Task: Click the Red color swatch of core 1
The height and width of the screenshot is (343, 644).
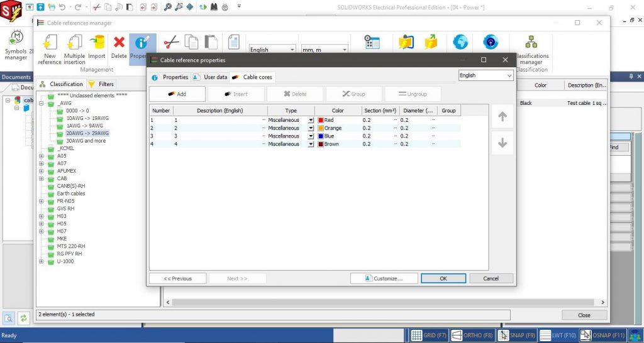Action: 321,120
